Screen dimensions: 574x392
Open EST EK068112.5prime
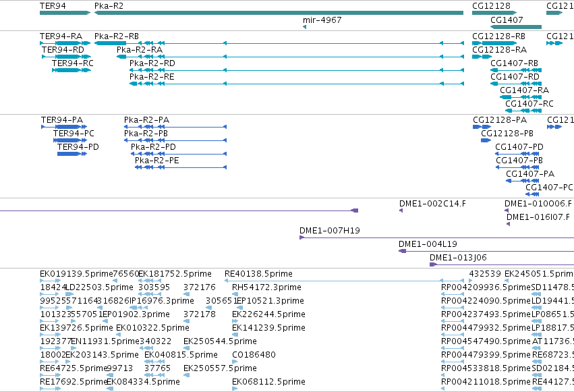pos(235,389)
